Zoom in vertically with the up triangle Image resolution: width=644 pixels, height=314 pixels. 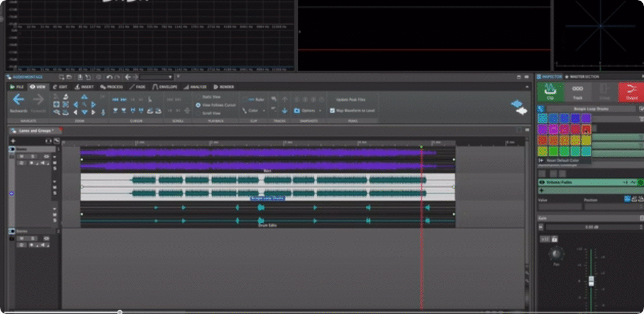coord(84,97)
